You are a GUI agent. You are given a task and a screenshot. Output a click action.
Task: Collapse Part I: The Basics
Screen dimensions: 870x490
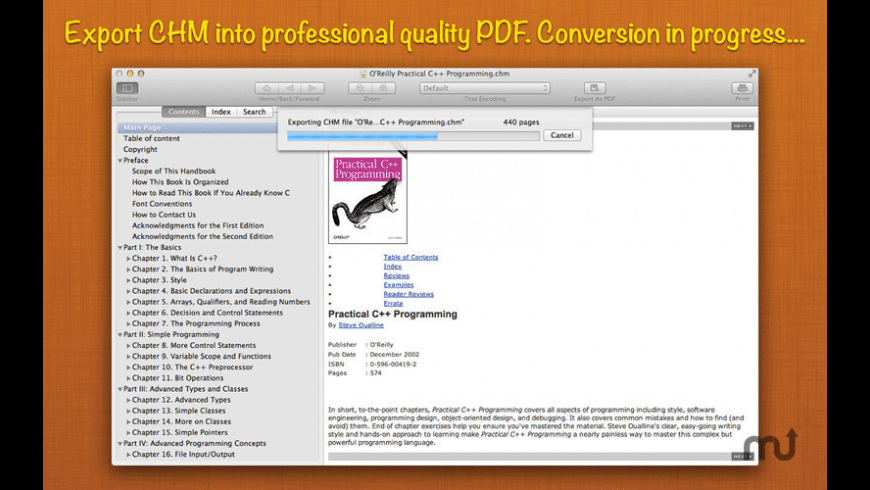[x=120, y=247]
